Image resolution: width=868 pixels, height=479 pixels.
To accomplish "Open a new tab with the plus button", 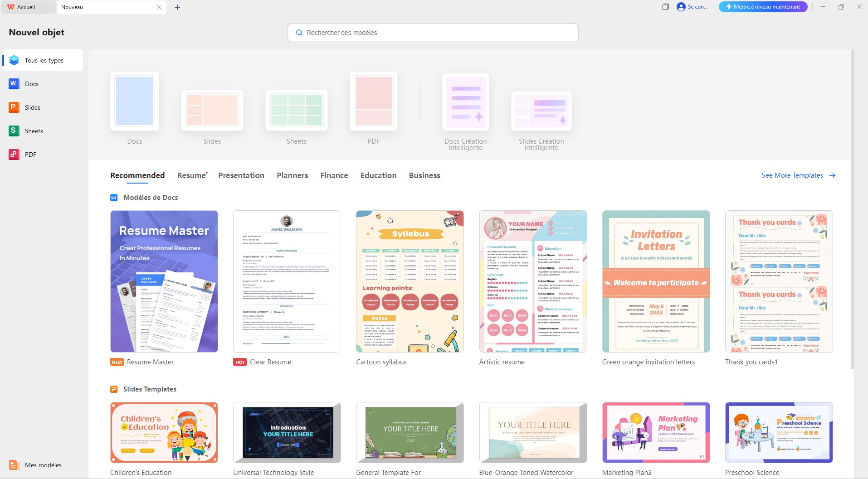I will click(177, 7).
